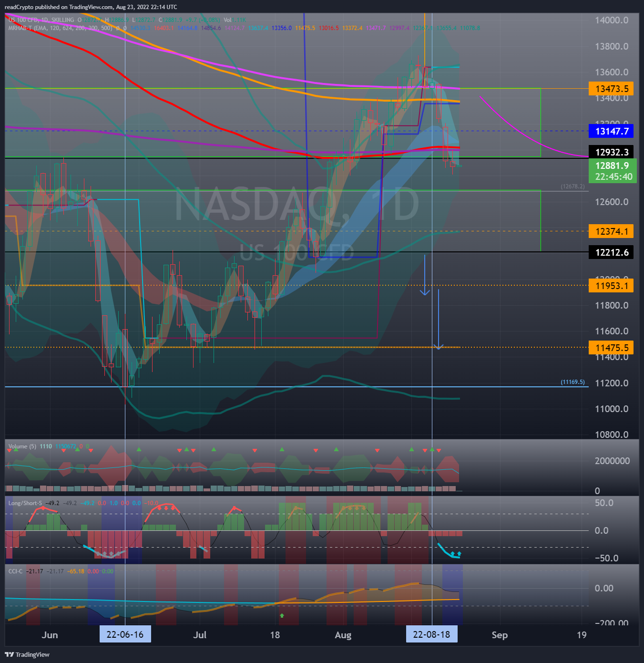
Task: Click the orange 11475.5 price label
Action: (611, 348)
